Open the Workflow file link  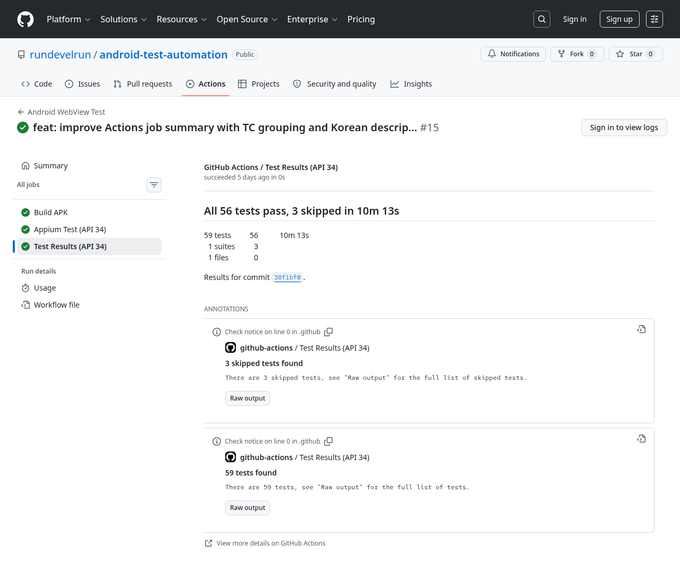point(89,305)
